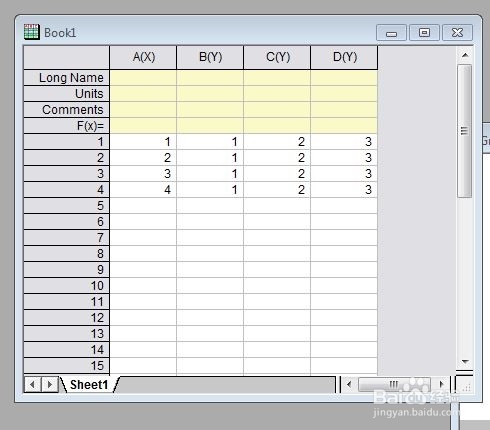Click the F(x)= row label
This screenshot has width=490, height=430.
pyautogui.click(x=67, y=126)
